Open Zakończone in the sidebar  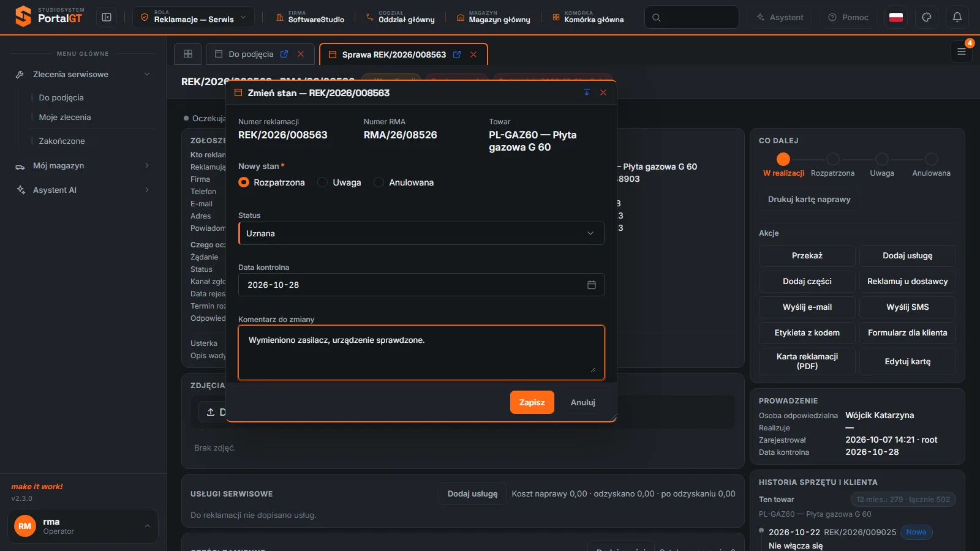pyautogui.click(x=62, y=141)
